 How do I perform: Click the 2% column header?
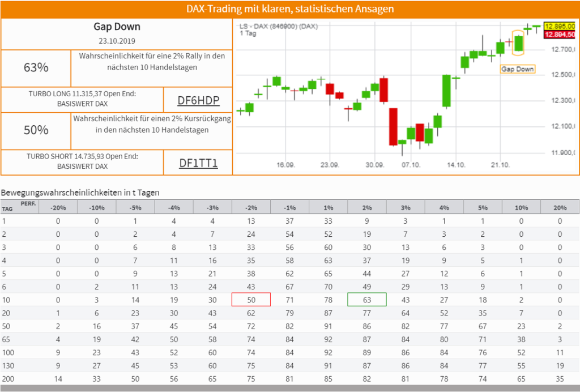367,208
